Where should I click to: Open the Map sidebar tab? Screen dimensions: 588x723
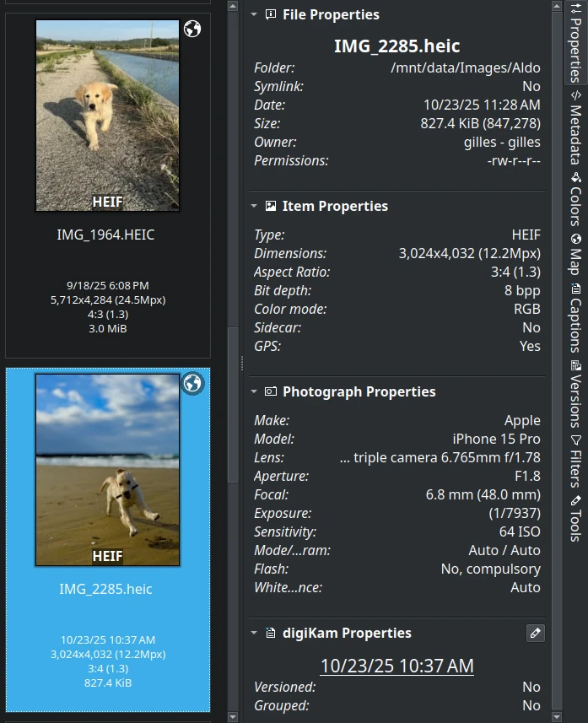coord(575,254)
